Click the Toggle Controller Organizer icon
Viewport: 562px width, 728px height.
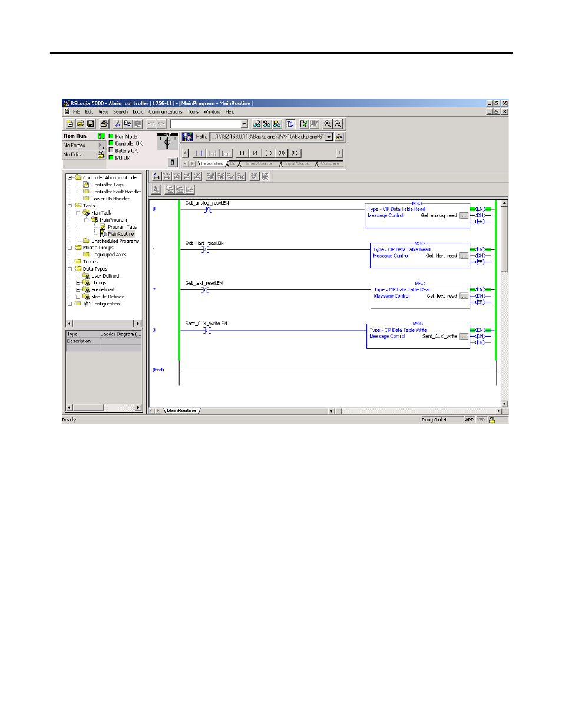(x=290, y=124)
